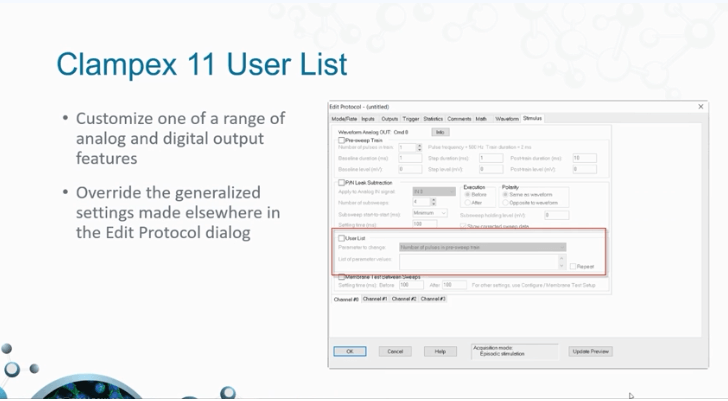Switch to the Waveform tab
The image size is (728, 401).
coord(507,119)
